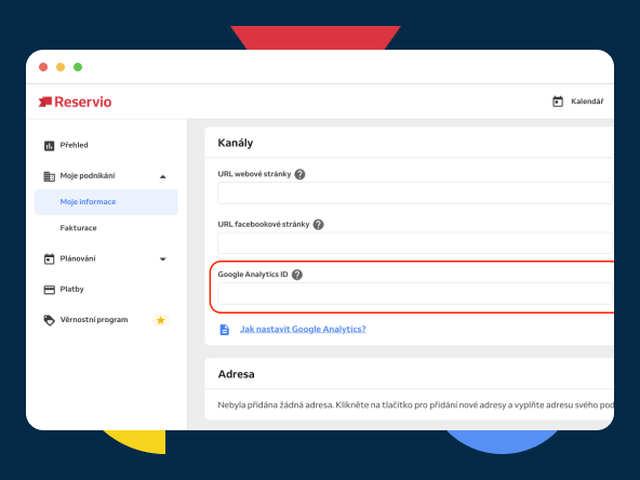Focus the Google Analytics ID field
This screenshot has width=640, height=480.
415,293
